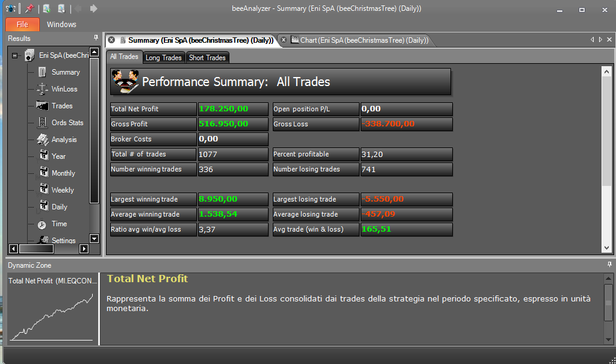Select the Trades icon in Results tree

42,106
